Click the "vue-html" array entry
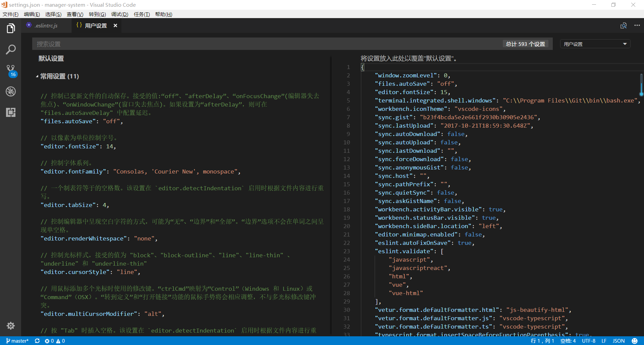 click(x=406, y=293)
